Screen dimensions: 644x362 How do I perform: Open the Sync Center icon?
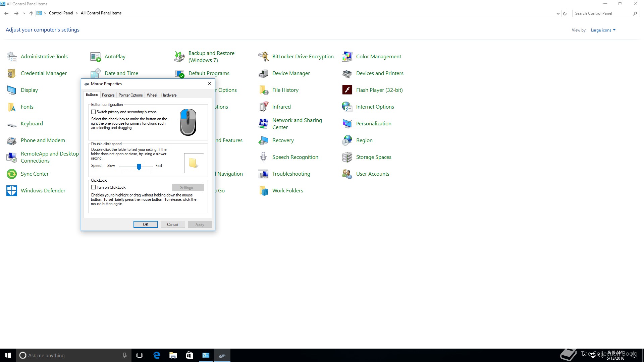point(12,174)
